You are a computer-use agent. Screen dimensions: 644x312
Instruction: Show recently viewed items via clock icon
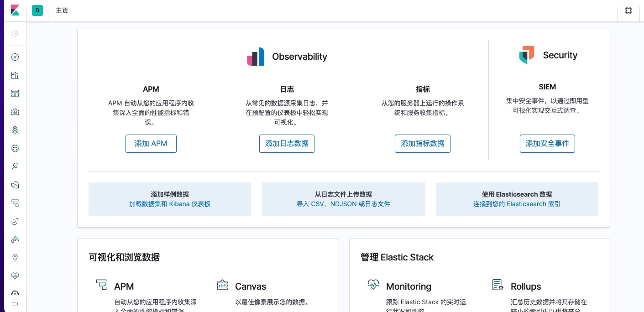(x=14, y=33)
